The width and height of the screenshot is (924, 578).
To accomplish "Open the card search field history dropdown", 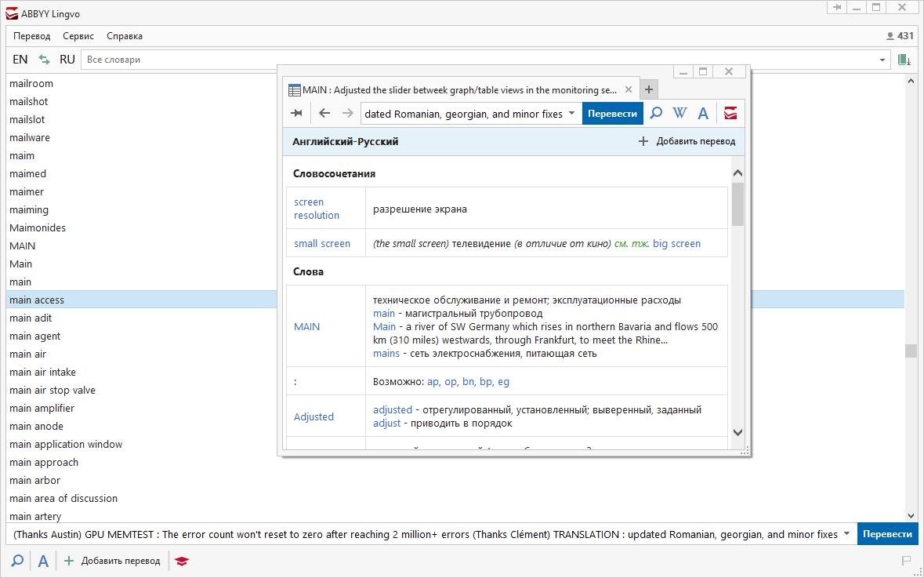I will click(x=571, y=114).
